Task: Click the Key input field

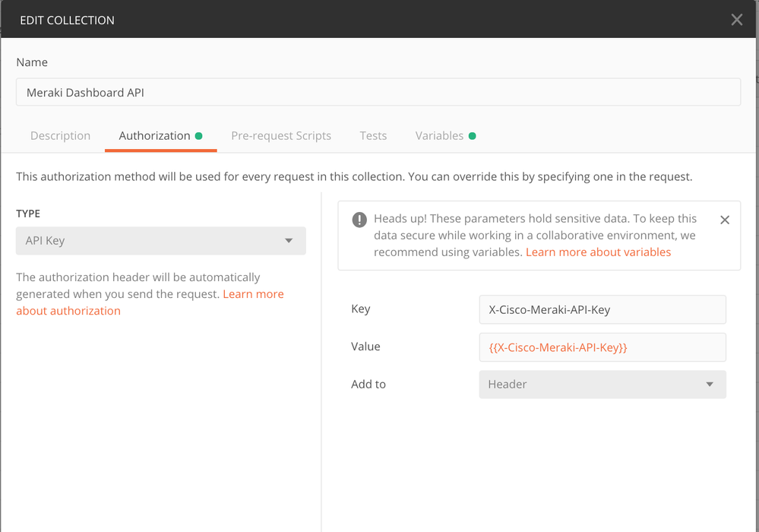Action: point(602,309)
